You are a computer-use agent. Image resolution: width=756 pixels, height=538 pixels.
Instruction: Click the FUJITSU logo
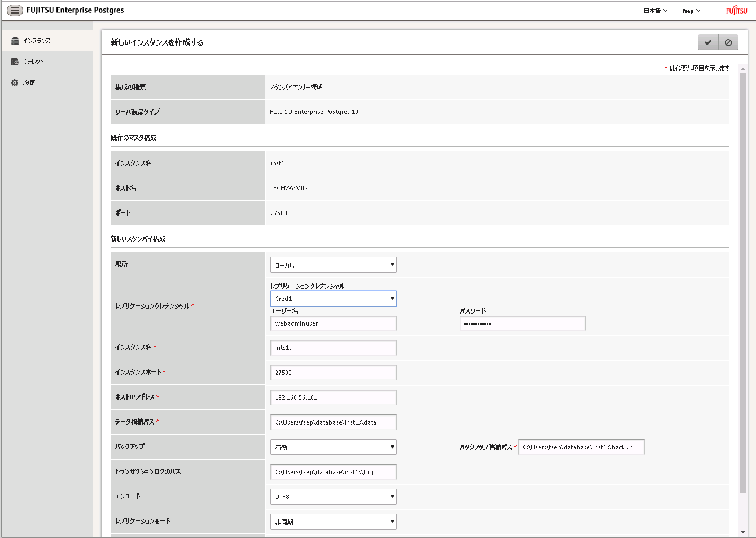click(736, 10)
